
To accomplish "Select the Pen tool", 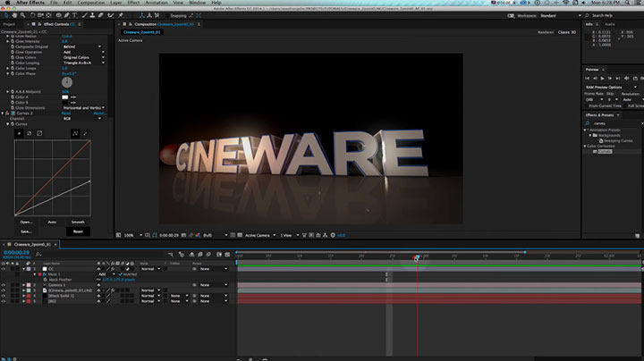I will 66,15.
